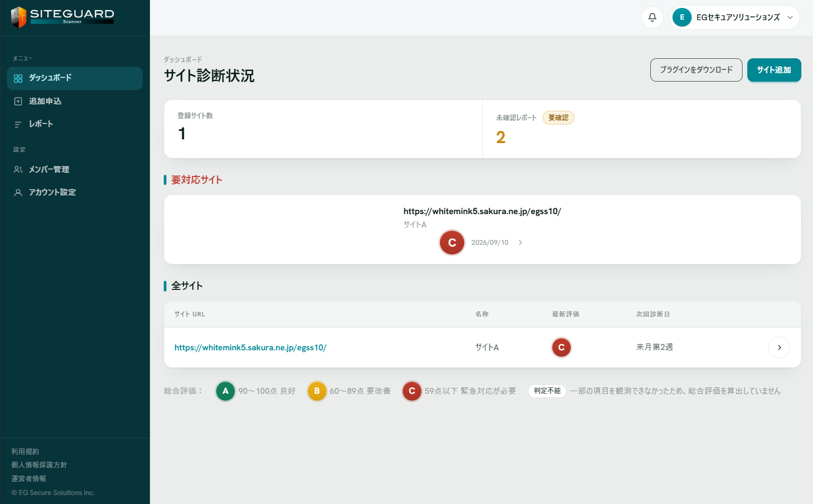Click the green A badge in the legend
Image resolution: width=813 pixels, height=504 pixels.
tap(225, 391)
